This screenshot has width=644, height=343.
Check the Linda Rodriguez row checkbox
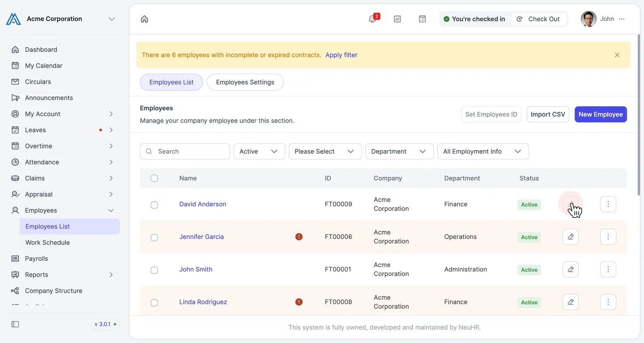pos(154,303)
